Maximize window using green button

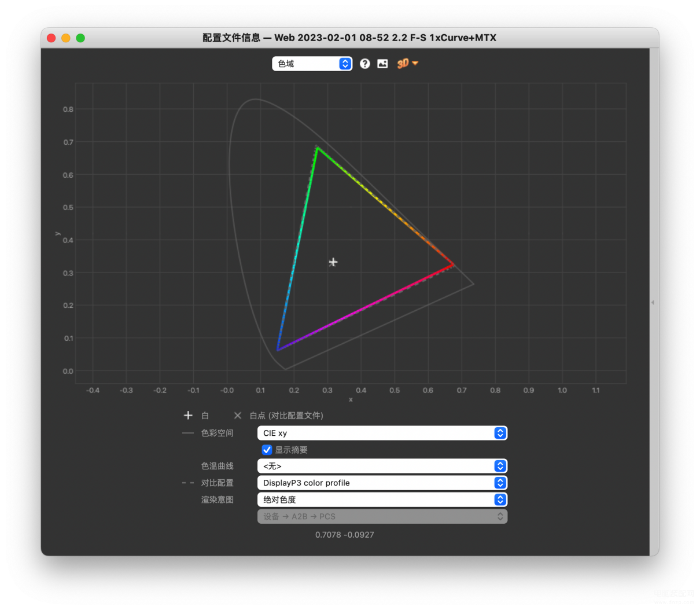pos(80,38)
